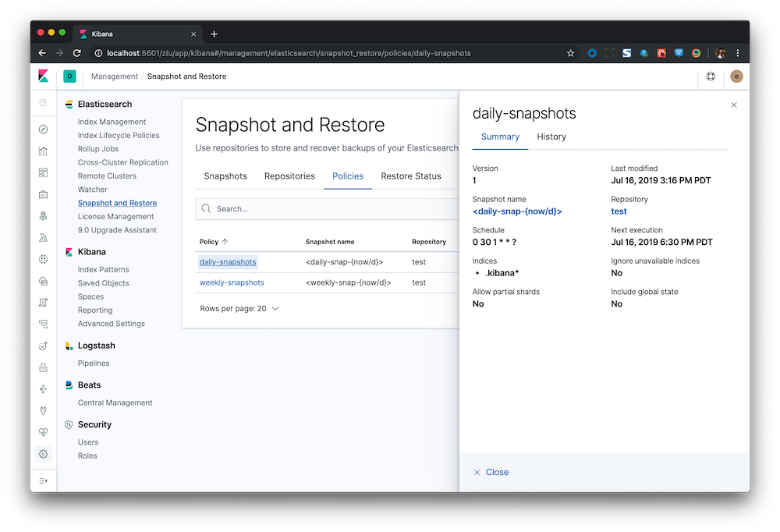
Task: Expand the side navigation with bottom arrow icon
Action: 43,481
